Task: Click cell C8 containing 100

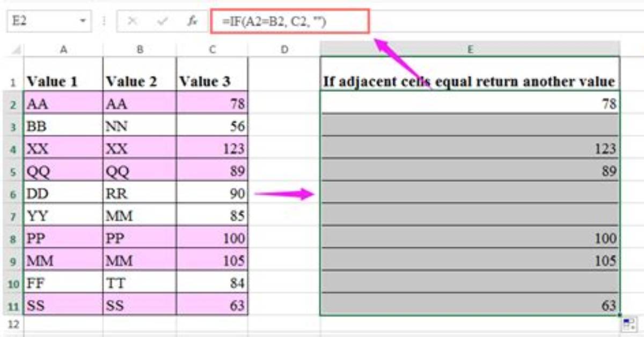Action: (x=212, y=238)
